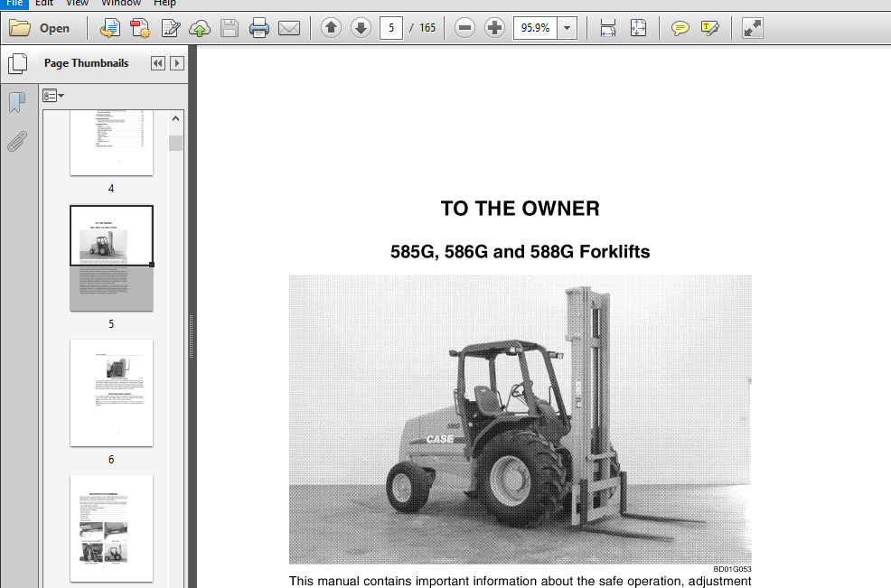Select the page 6 thumbnail
The image size is (891, 588).
(111, 393)
